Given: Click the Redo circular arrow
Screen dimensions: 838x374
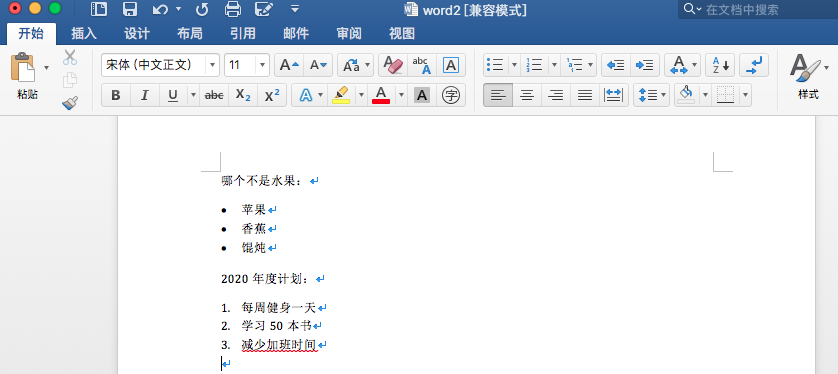Looking at the screenshot, I should click(x=202, y=9).
